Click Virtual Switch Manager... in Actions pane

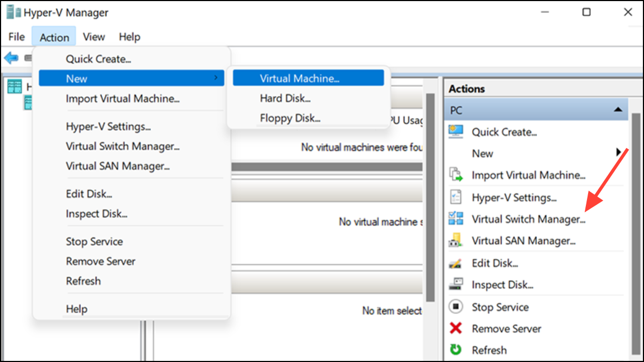click(x=528, y=219)
